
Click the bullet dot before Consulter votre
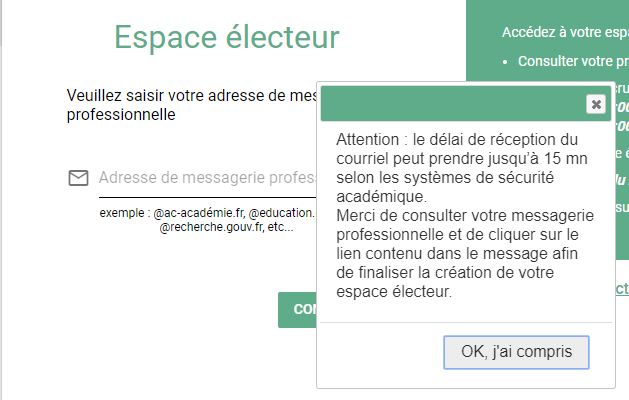(x=505, y=62)
